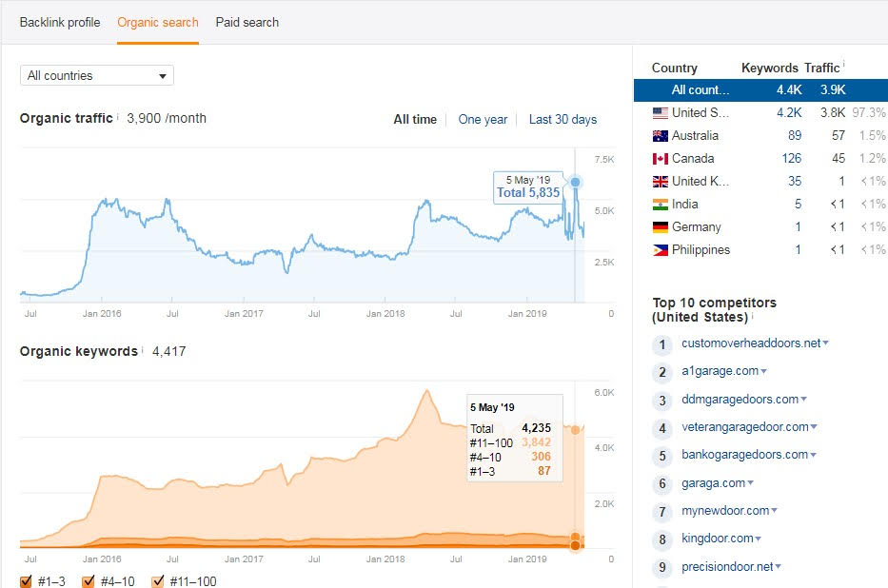Expand the ddmgaragedoors.com dropdown arrow

point(803,399)
